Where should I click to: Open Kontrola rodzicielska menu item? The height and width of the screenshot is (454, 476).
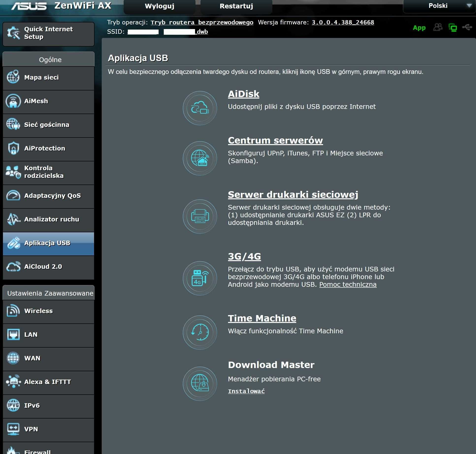point(49,173)
